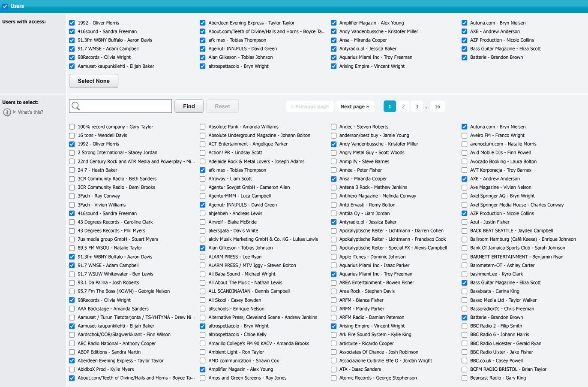Image resolution: width=588 pixels, height=387 pixels.
Task: Focus the user search input field
Action: tap(120, 106)
